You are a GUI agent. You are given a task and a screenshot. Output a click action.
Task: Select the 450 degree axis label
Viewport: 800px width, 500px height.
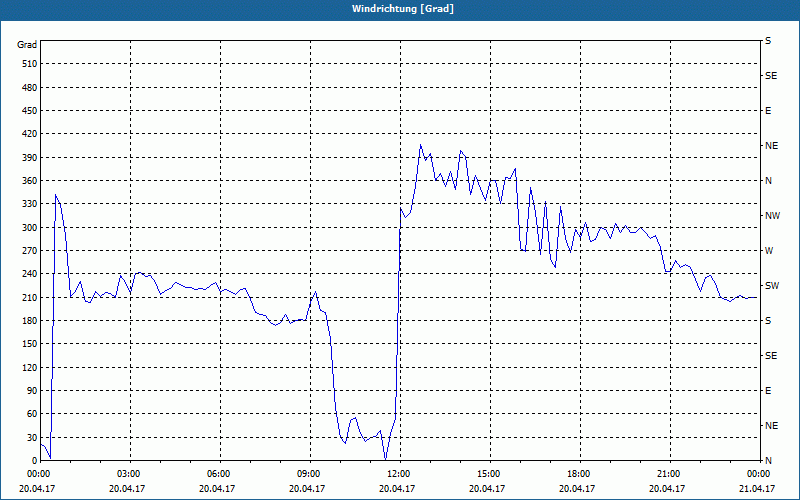[x=30, y=111]
